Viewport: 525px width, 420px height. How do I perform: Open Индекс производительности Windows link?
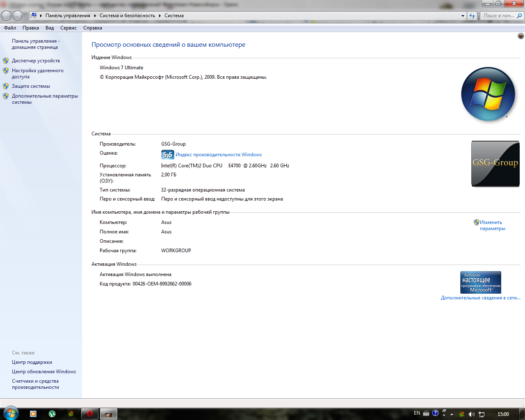point(219,155)
